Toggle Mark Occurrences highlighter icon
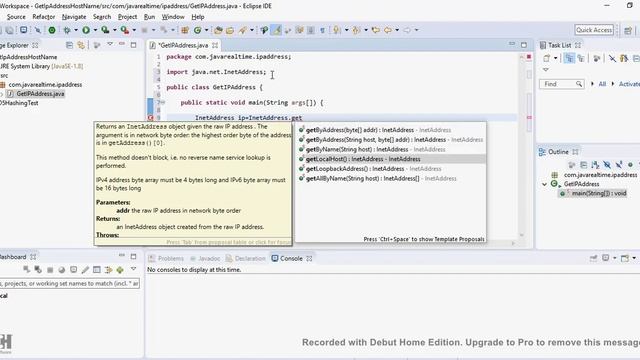 click(x=277, y=30)
